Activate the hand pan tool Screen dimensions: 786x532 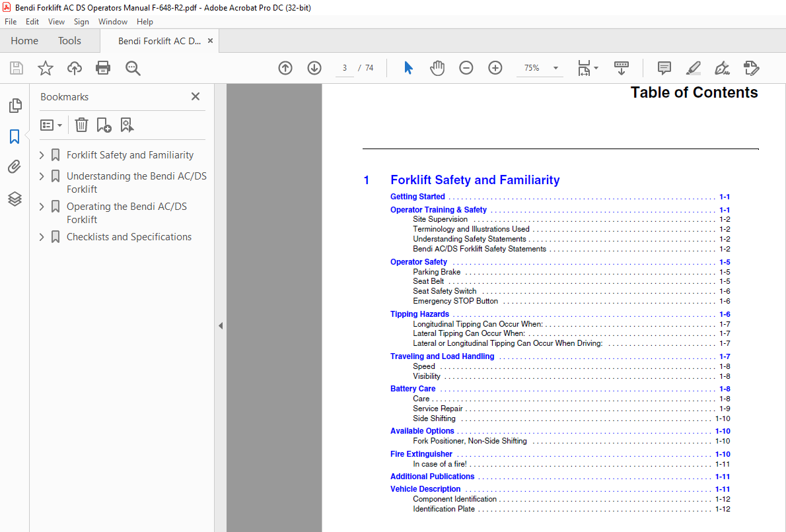pos(437,67)
